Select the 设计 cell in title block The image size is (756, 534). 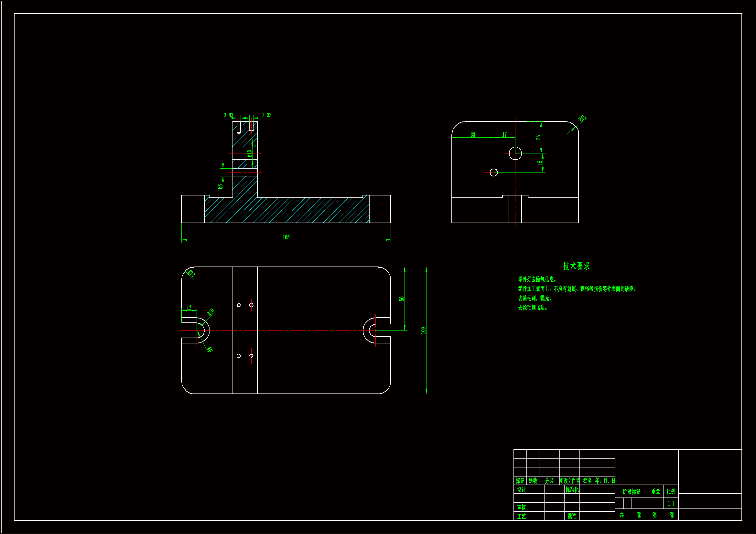[521, 490]
